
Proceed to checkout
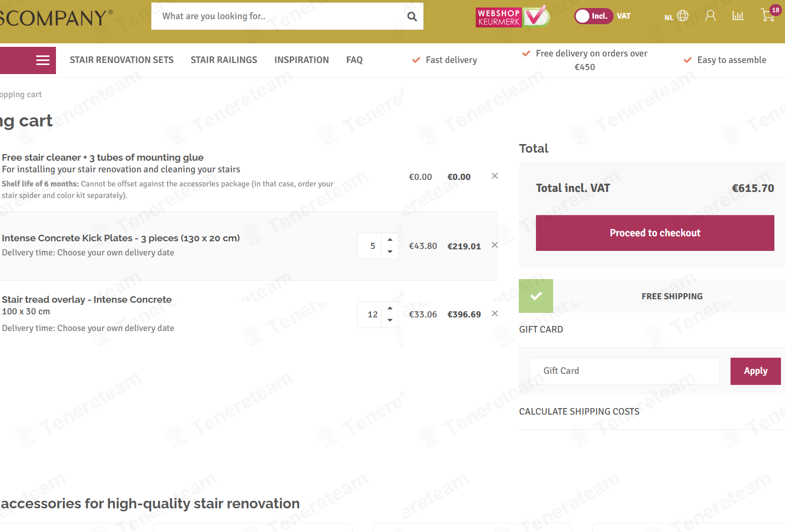(x=655, y=233)
